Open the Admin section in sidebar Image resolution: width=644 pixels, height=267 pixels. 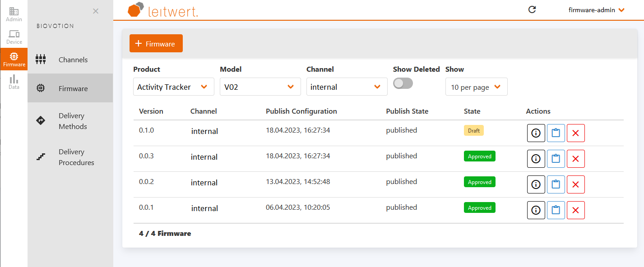coord(14,14)
